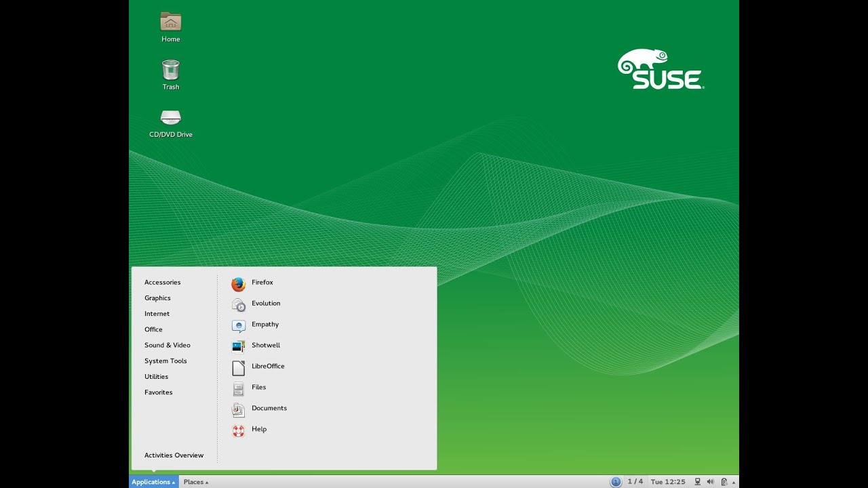Close the Applications menu dropdown

click(154, 482)
